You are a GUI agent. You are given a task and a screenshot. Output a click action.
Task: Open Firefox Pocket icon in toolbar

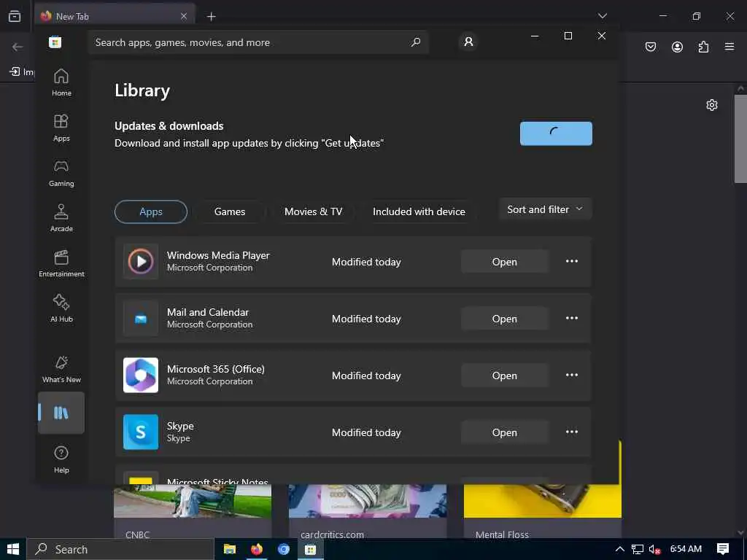tap(651, 47)
